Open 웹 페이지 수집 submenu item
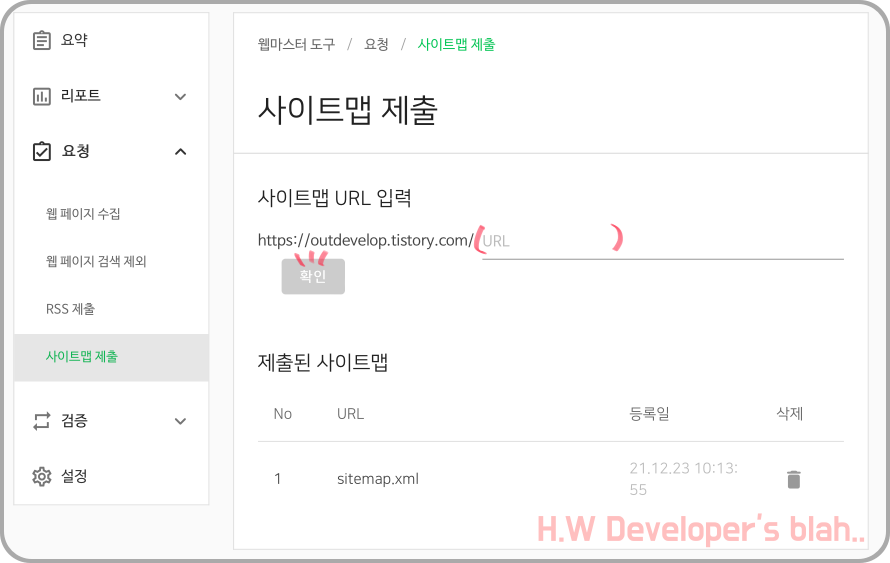890x563 pixels. click(83, 214)
